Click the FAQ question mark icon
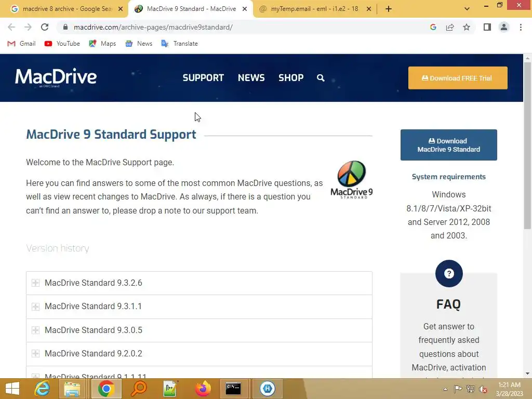Screen dimensions: 532x399 pos(449,273)
